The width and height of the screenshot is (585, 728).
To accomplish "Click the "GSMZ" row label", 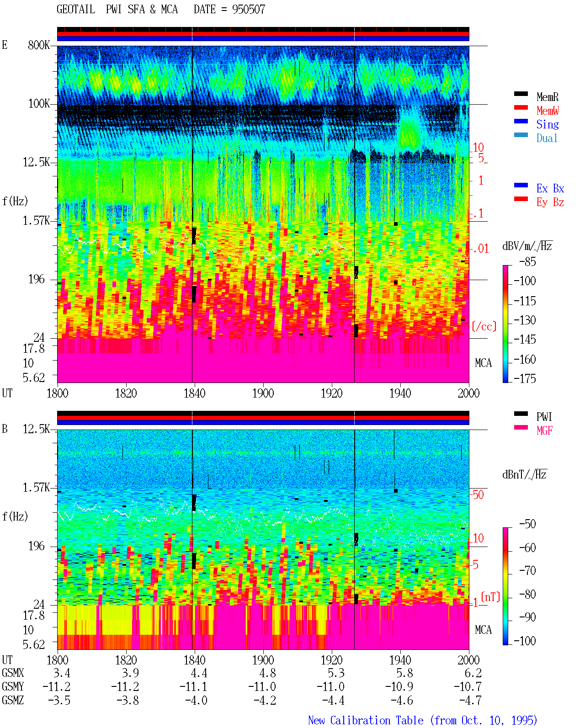I will [13, 700].
